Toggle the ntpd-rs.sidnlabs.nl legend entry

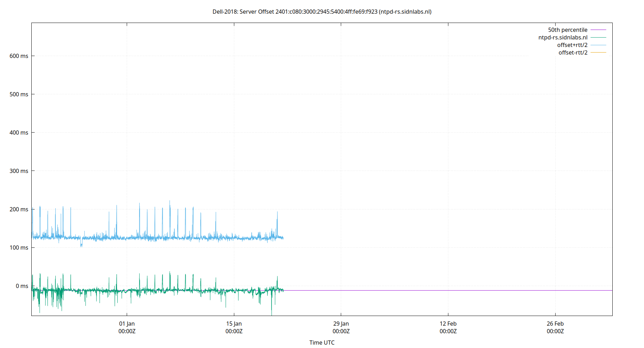563,37
